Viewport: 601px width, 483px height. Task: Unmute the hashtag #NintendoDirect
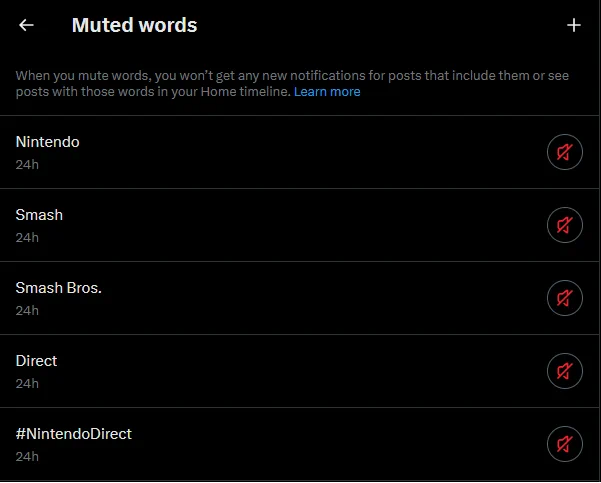pyautogui.click(x=565, y=444)
